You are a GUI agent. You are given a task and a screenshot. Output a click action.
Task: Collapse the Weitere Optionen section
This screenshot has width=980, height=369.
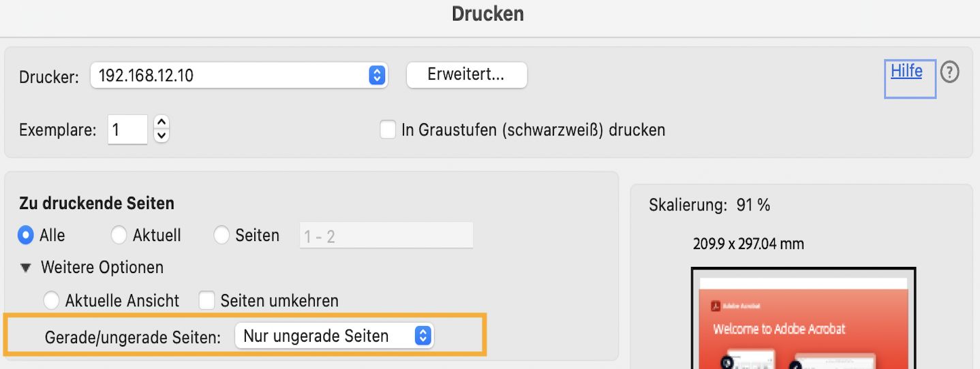click(x=26, y=268)
